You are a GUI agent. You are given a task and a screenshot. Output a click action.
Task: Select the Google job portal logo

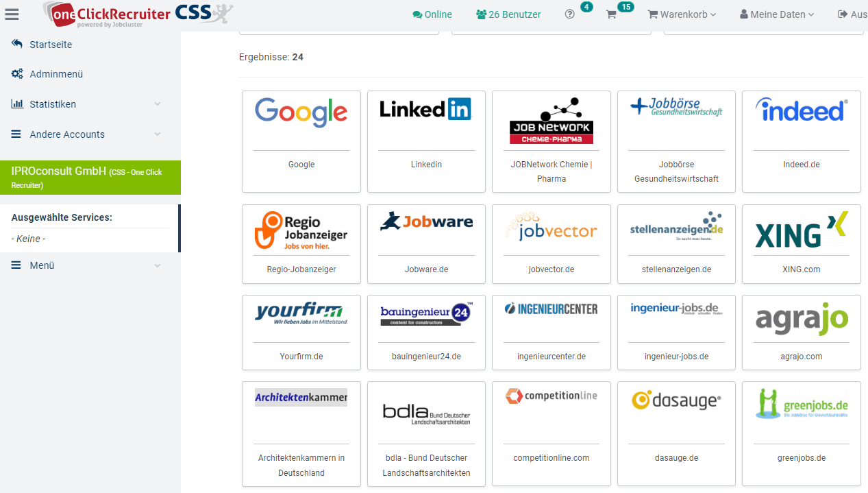click(301, 112)
